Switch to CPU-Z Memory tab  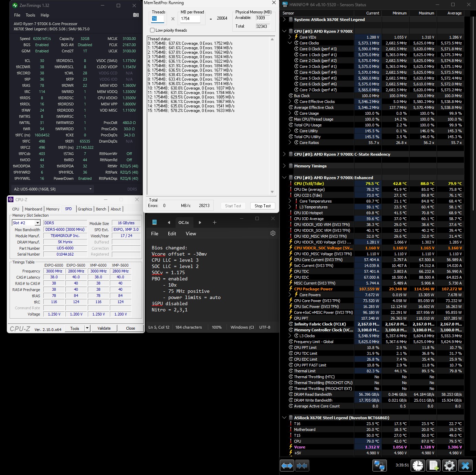(53, 209)
